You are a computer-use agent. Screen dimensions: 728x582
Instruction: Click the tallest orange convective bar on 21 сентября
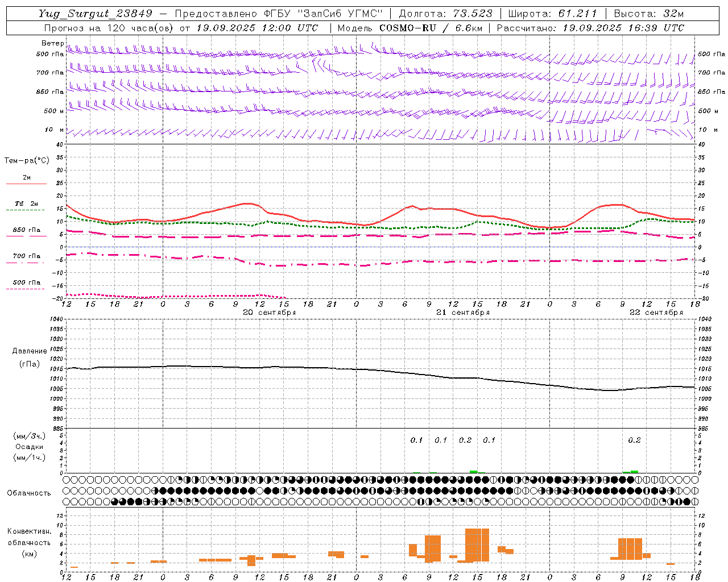pos(477,545)
